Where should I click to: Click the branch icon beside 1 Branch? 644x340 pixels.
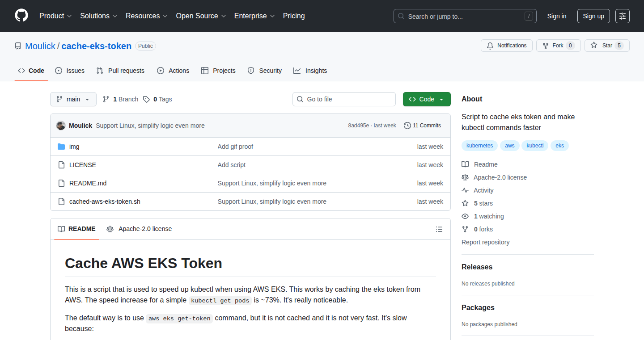click(106, 99)
